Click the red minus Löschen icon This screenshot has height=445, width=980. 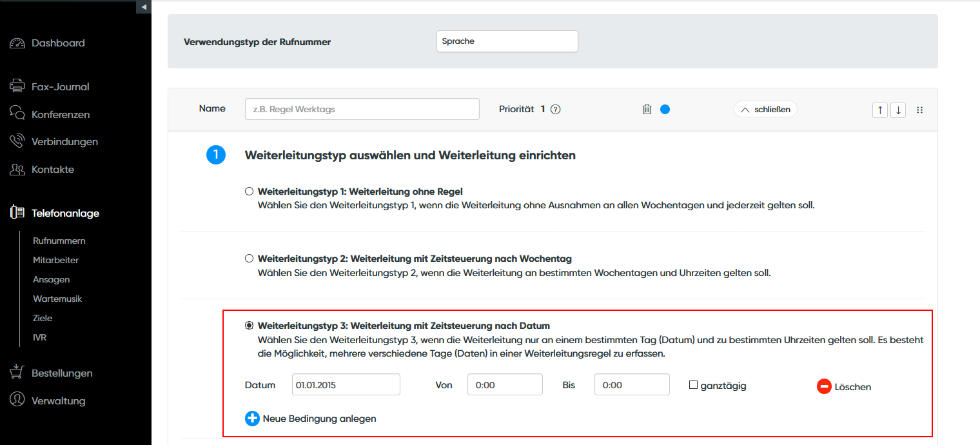pyautogui.click(x=824, y=387)
